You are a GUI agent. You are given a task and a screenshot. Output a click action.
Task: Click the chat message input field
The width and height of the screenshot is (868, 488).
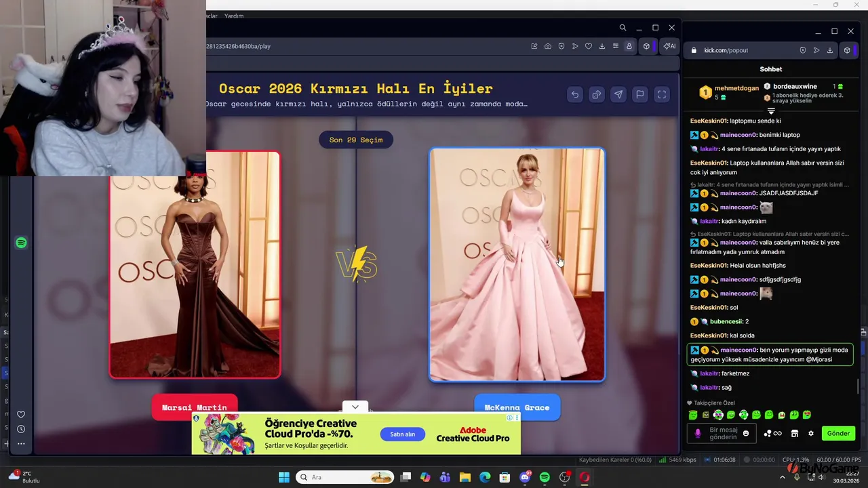(723, 433)
